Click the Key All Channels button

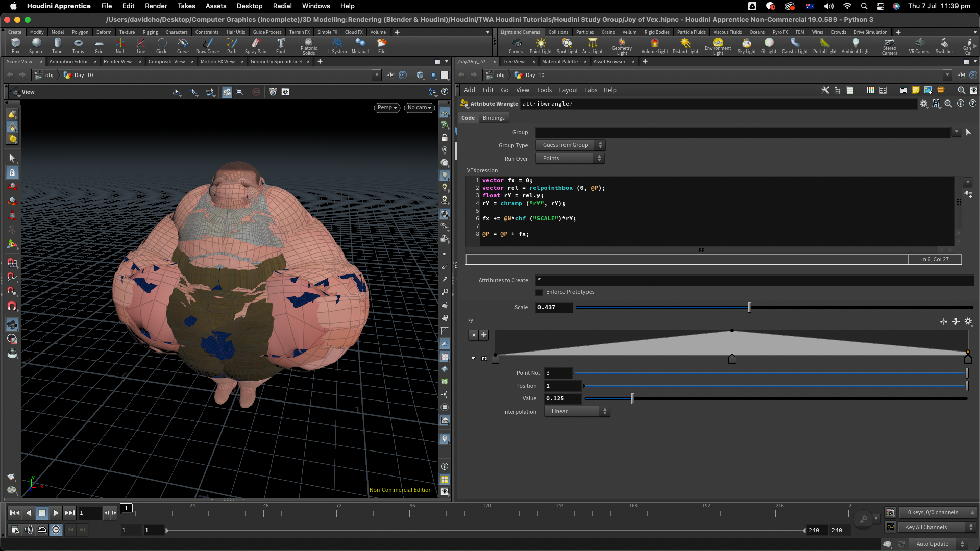pos(937,527)
